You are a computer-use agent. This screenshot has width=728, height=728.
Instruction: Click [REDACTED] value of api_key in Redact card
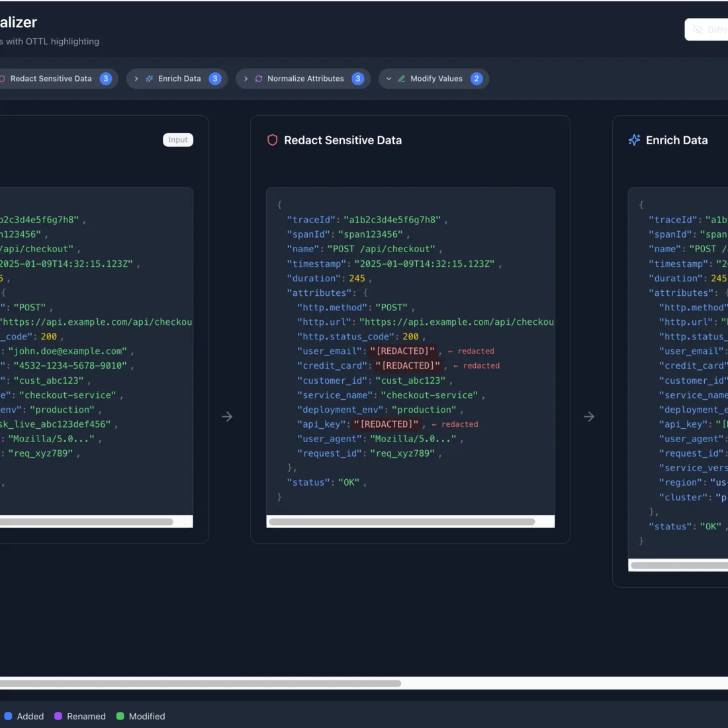(x=387, y=424)
